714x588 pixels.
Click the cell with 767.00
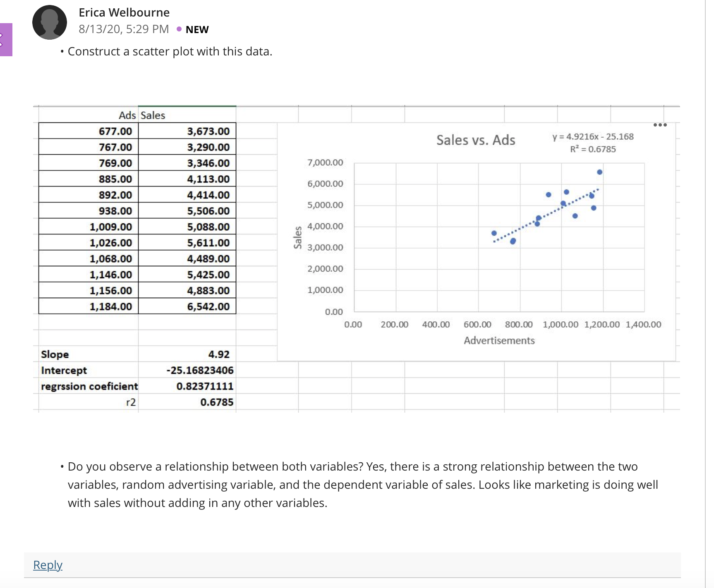click(89, 147)
